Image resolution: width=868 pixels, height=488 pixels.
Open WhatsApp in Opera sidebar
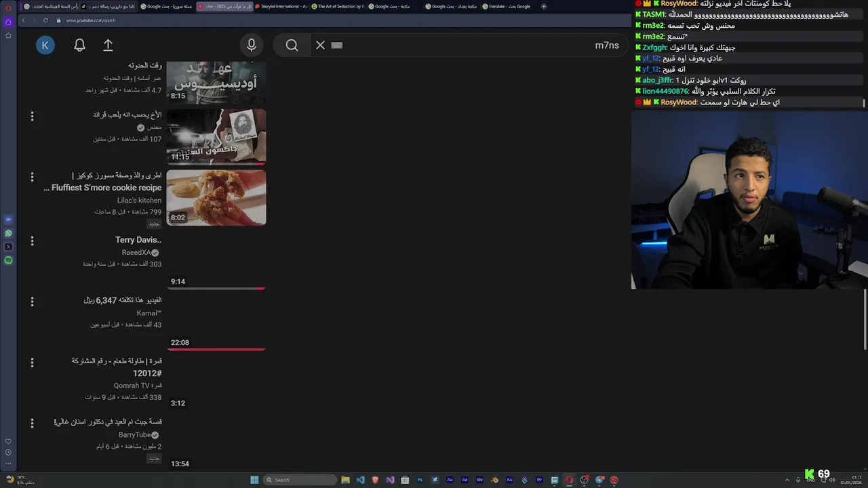pos(8,233)
